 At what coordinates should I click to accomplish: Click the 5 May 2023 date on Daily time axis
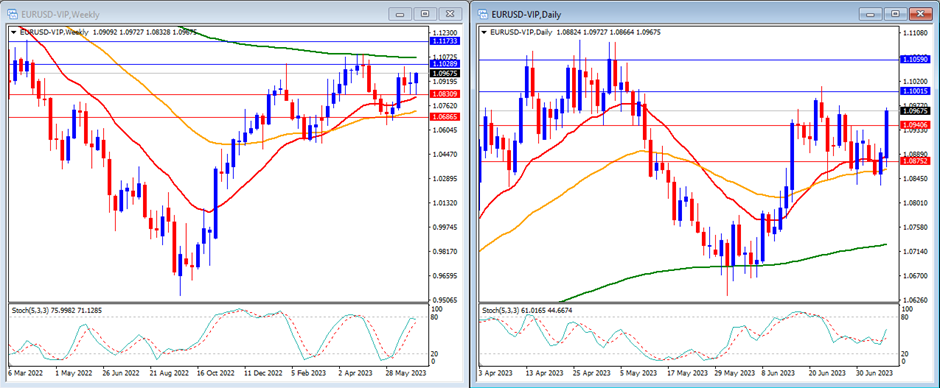coord(637,372)
